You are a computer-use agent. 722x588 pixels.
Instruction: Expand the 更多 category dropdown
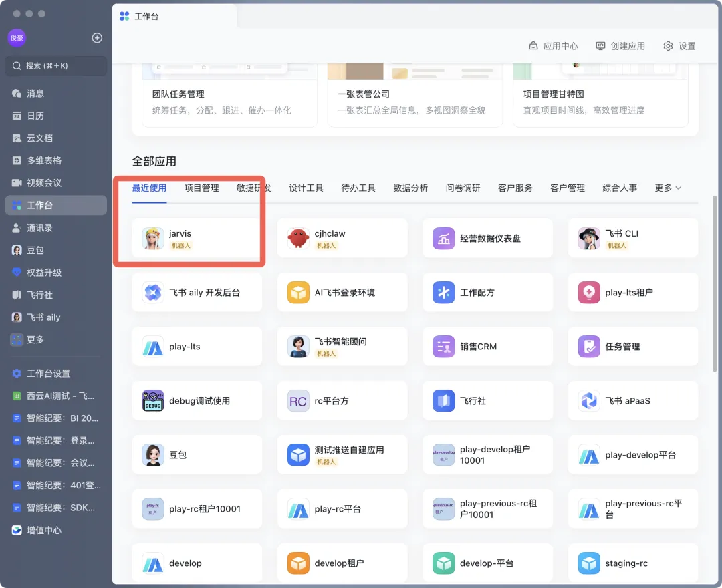click(668, 188)
